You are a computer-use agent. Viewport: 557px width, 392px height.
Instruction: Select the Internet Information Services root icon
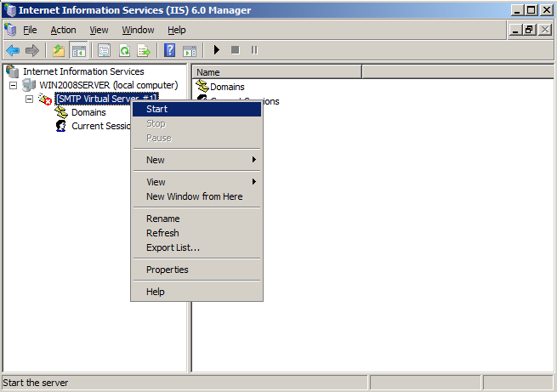(13, 71)
